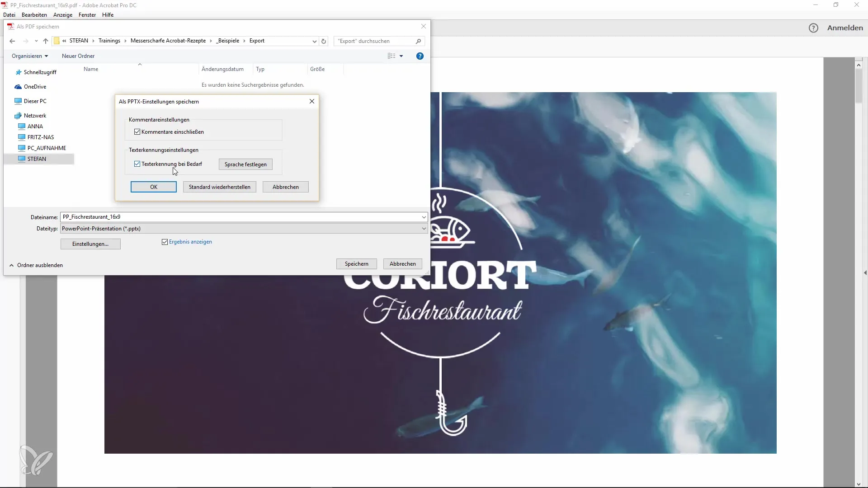Viewport: 868px width, 488px height.
Task: Click Sprache festlegen button
Action: 245,164
